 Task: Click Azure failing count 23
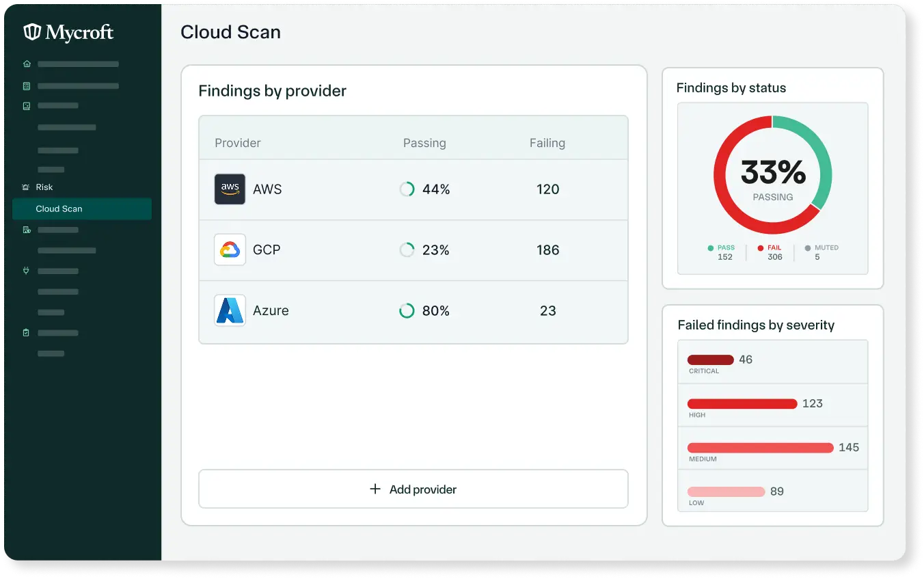click(548, 310)
